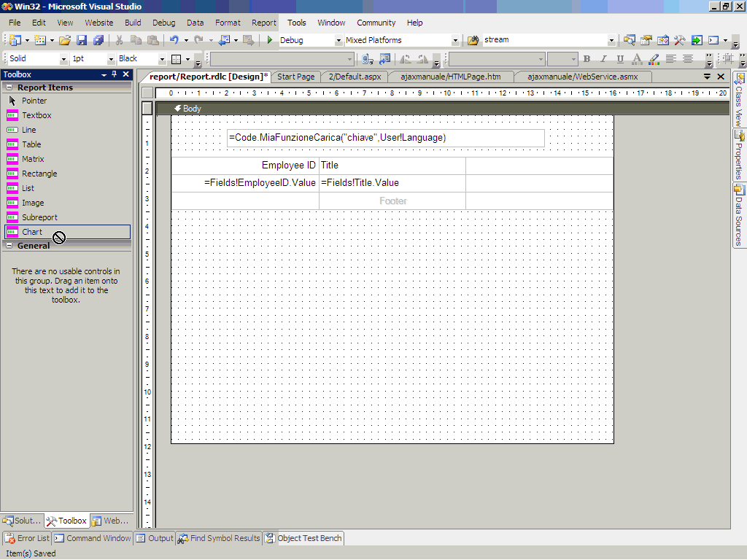Viewport: 747px width, 560px height.
Task: Open the Output panel tab
Action: point(155,538)
